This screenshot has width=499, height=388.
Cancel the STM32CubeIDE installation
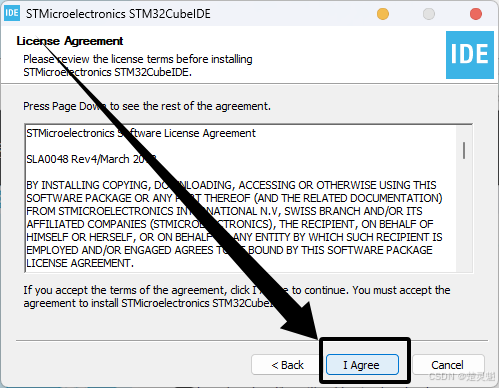[x=448, y=365]
